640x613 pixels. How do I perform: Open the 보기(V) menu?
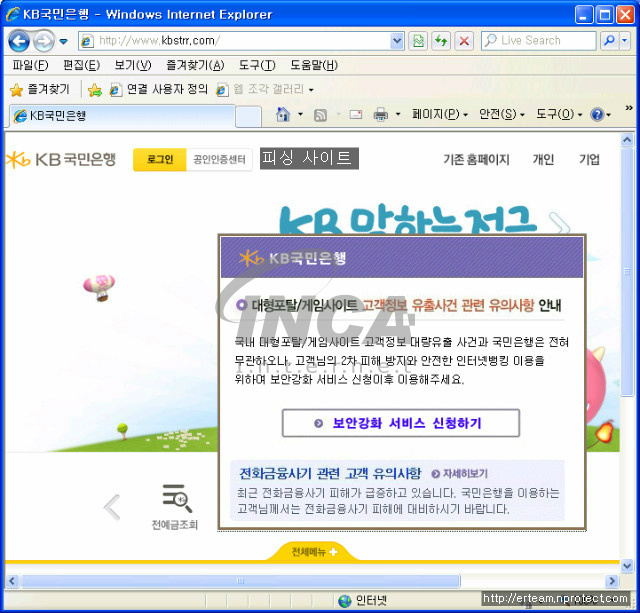tap(133, 65)
